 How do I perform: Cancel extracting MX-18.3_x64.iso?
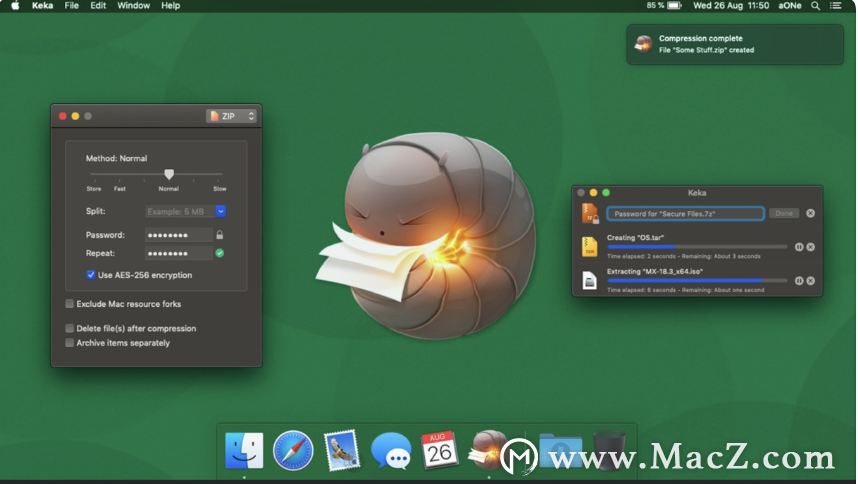tap(810, 281)
